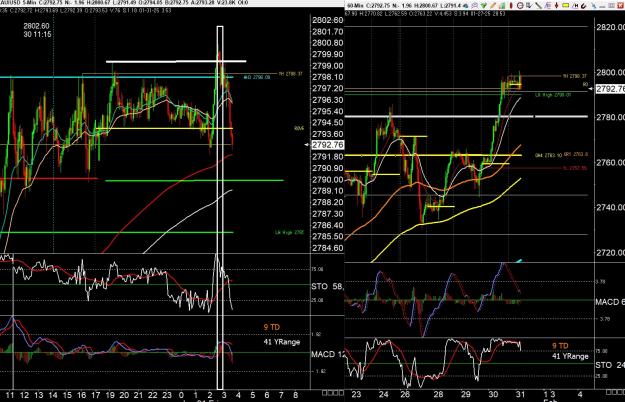Click the 60-Min chart title label
Viewport: 625px width, 402px height.
pos(357,6)
